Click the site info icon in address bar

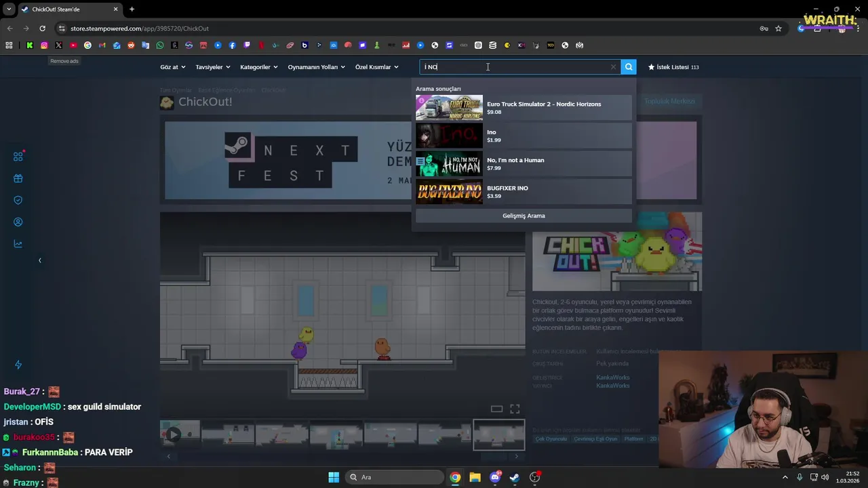(62, 28)
